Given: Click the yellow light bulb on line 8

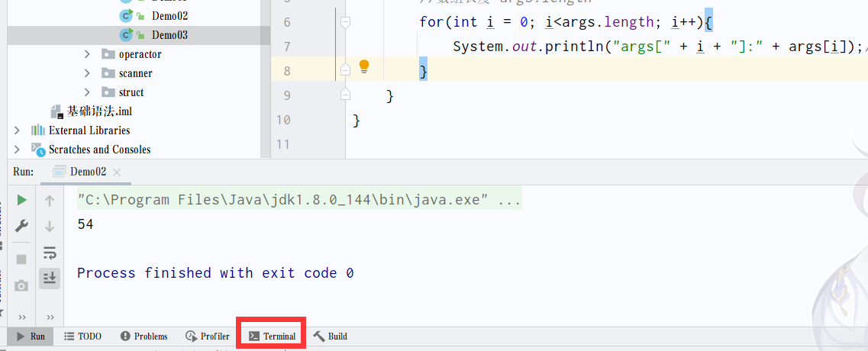Looking at the screenshot, I should point(364,66).
